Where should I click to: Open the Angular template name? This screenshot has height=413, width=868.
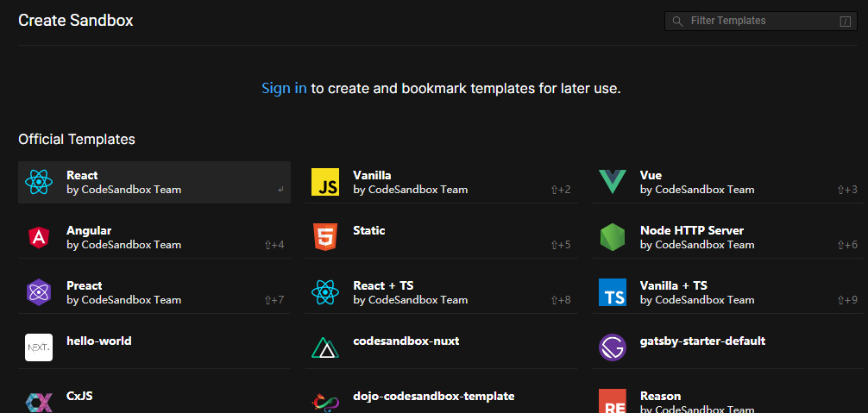pos(89,230)
